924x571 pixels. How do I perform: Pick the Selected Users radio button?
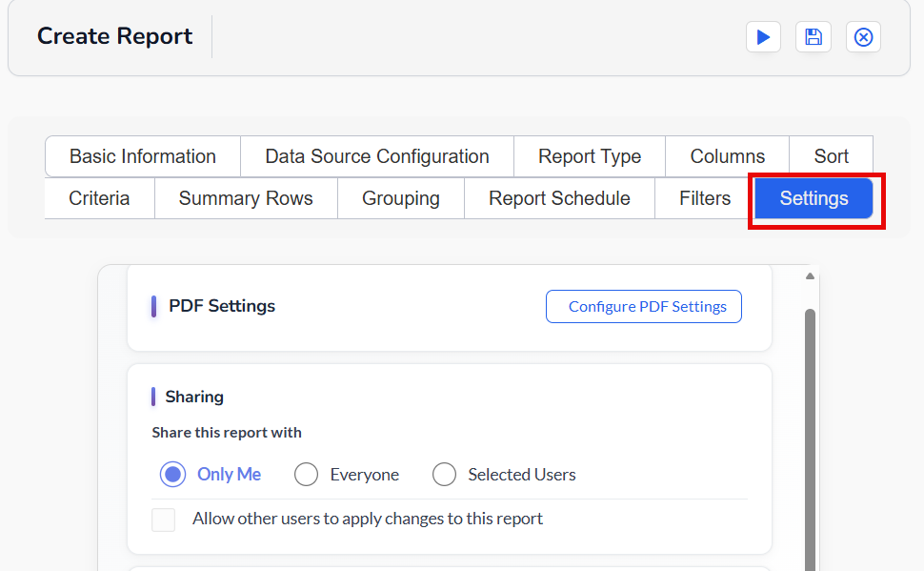coord(444,475)
